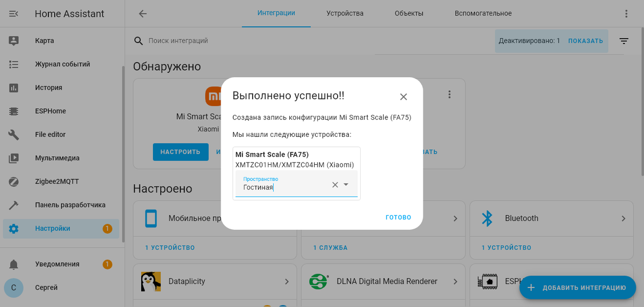Image resolution: width=644 pixels, height=307 pixels.
Task: Click the DLNA Digital Media Renderer name
Action: pyautogui.click(x=387, y=281)
